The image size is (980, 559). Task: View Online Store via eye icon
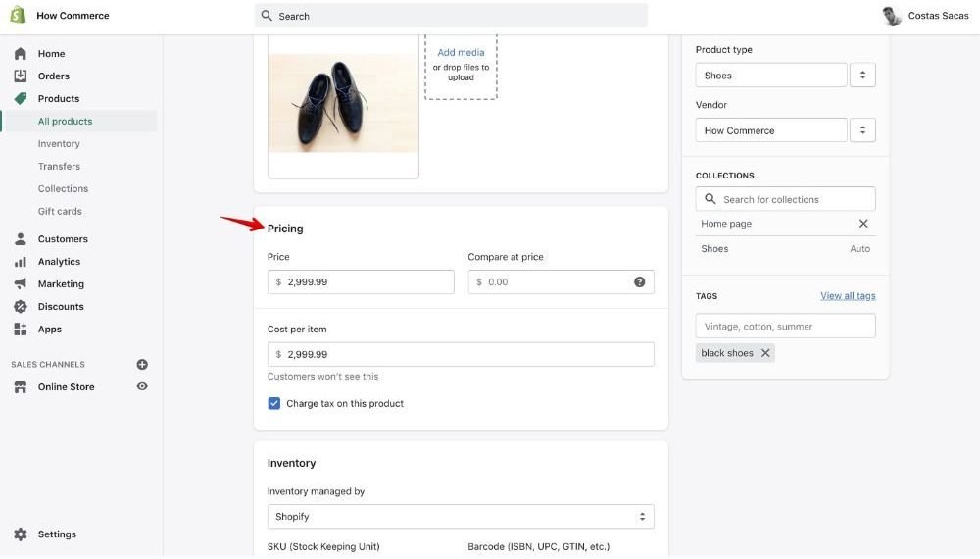(142, 387)
